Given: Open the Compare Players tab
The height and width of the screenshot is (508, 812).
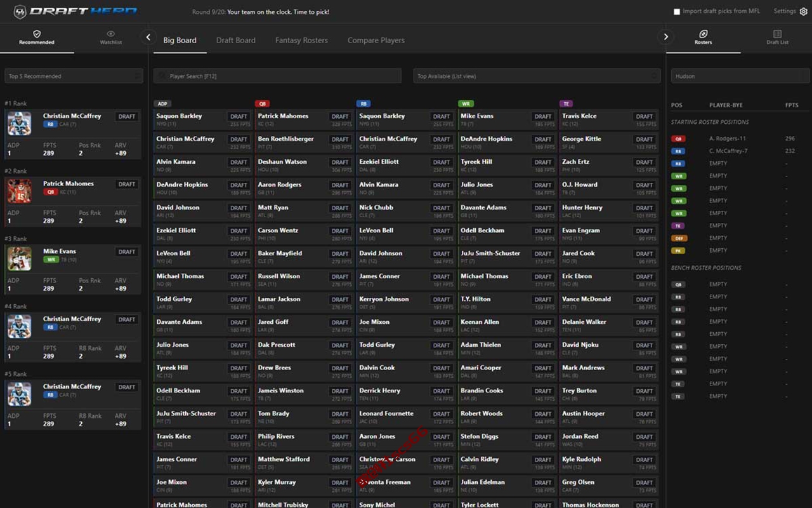Looking at the screenshot, I should [x=376, y=40].
